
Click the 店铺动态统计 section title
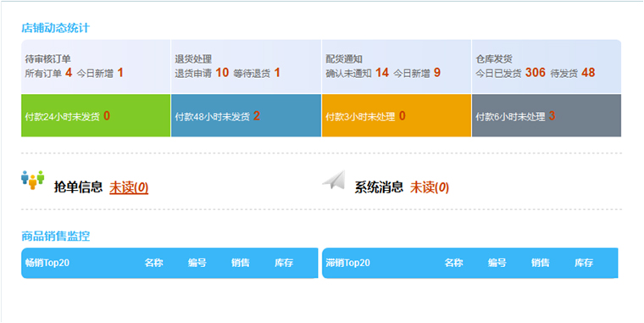coord(55,28)
